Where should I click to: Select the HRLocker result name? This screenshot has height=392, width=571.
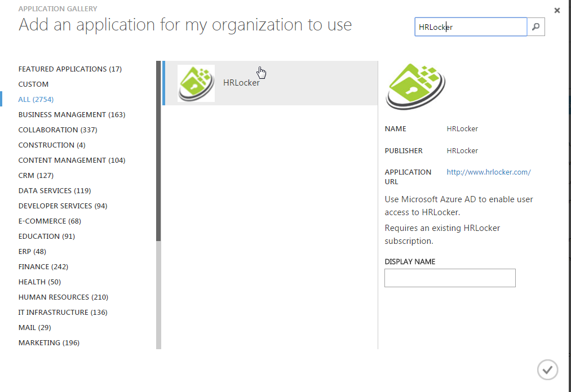click(241, 83)
